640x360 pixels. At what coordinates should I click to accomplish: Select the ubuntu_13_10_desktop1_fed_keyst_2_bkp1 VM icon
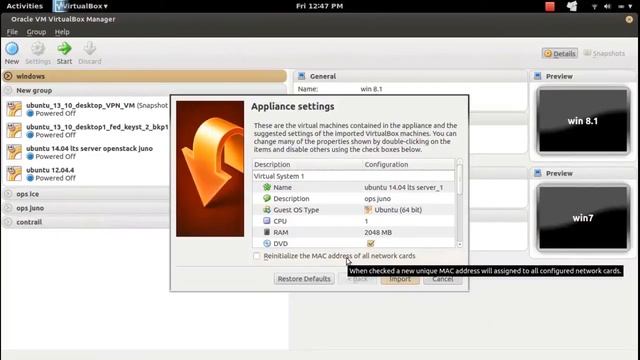pyautogui.click(x=14, y=131)
